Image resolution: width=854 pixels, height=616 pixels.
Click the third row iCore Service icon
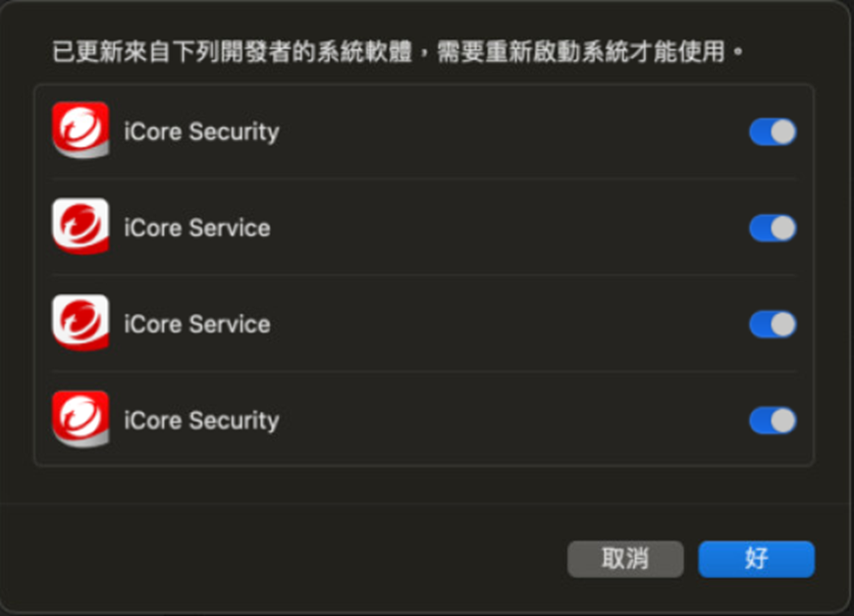[x=80, y=323]
